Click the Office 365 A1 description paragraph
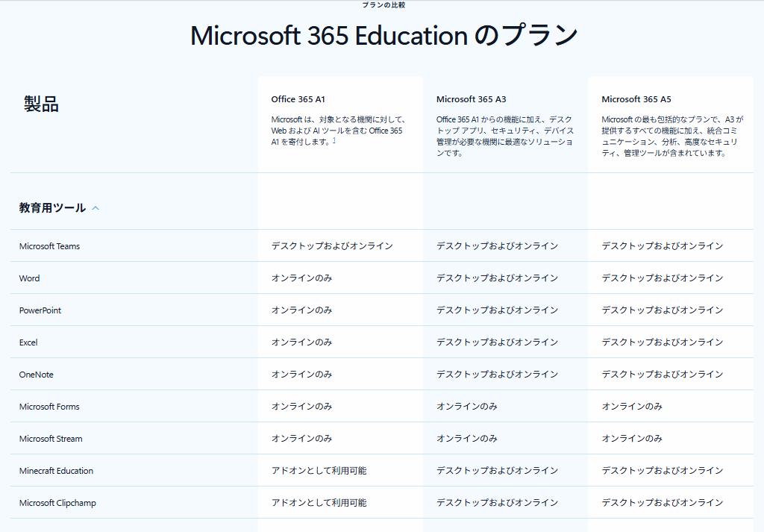764x532 pixels. point(339,131)
